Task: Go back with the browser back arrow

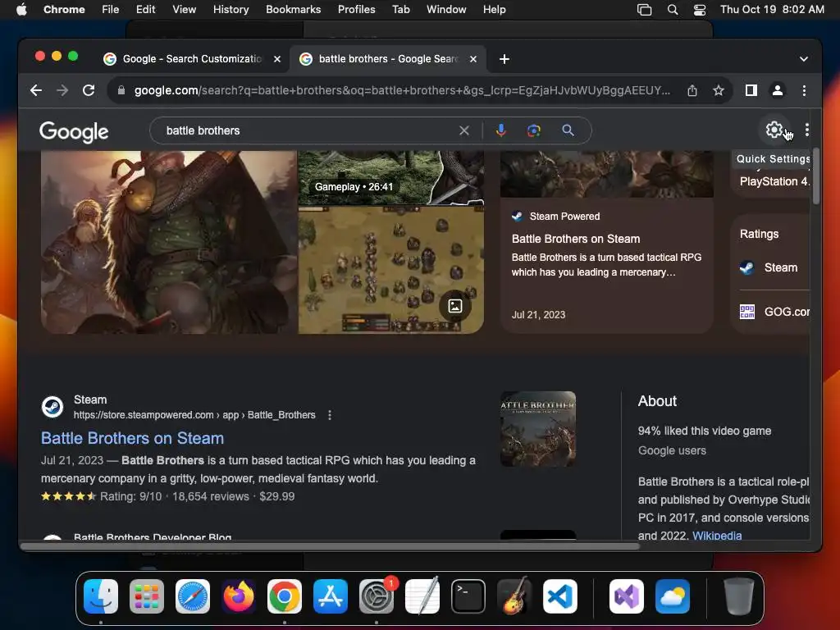Action: pyautogui.click(x=36, y=90)
